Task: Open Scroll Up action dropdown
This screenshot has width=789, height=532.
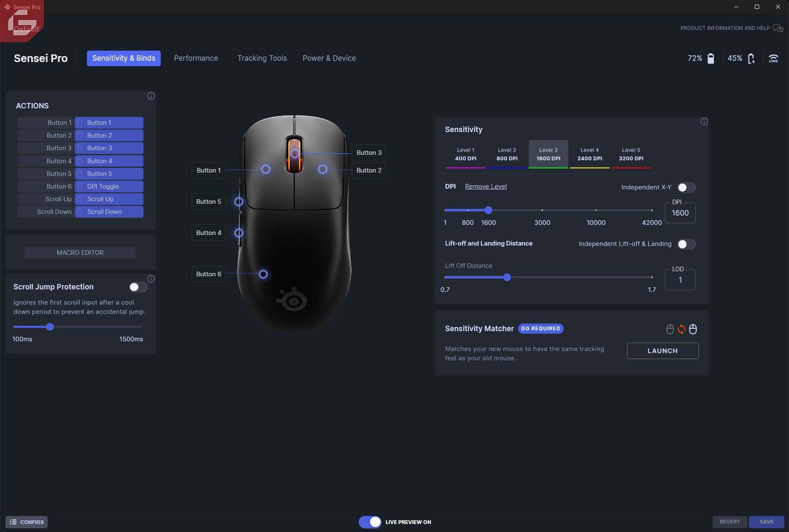Action: pyautogui.click(x=109, y=199)
